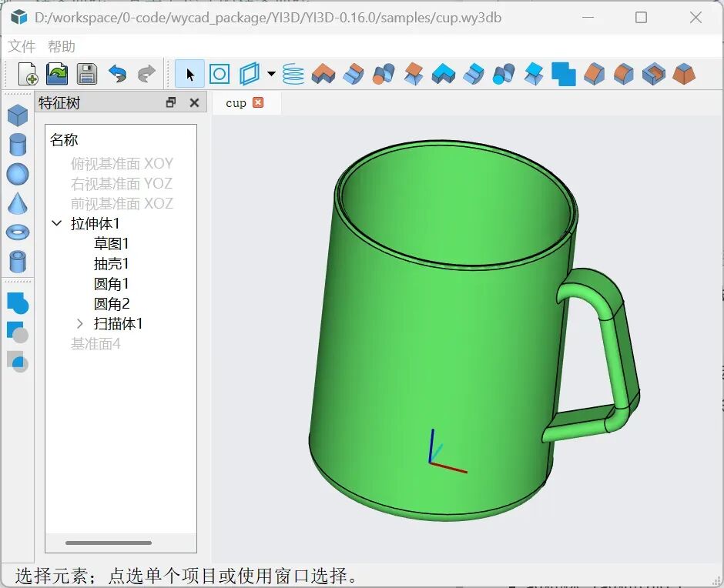Screen dimensions: 724x588
Task: Click the open file icon
Action: tap(57, 74)
